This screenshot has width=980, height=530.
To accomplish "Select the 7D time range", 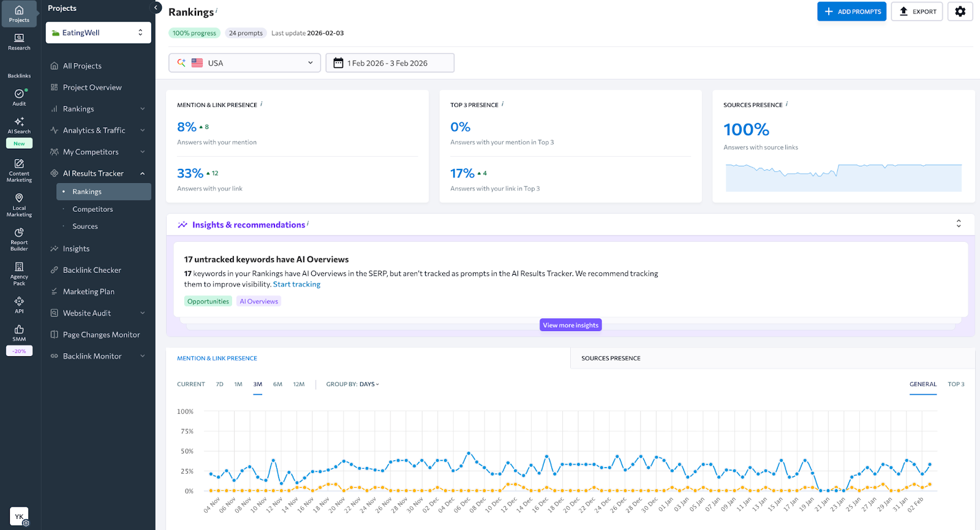I will tap(219, 384).
